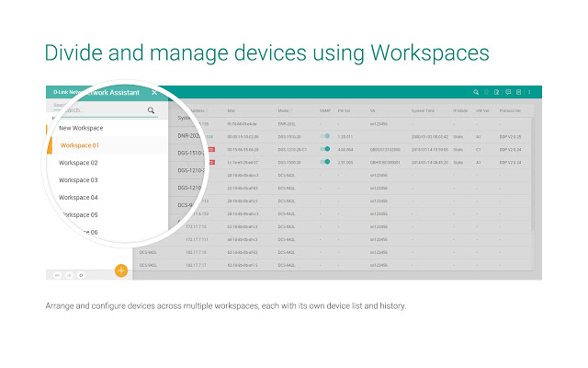Sort by the System Time column header
Screen dimensions: 588x368
click(x=424, y=109)
